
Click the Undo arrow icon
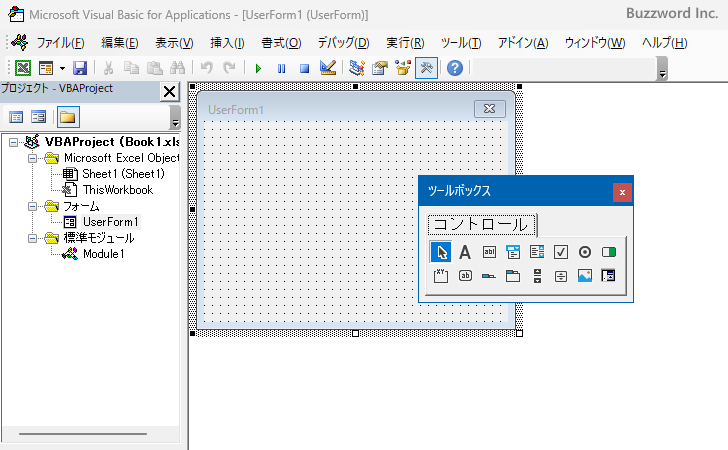click(207, 68)
